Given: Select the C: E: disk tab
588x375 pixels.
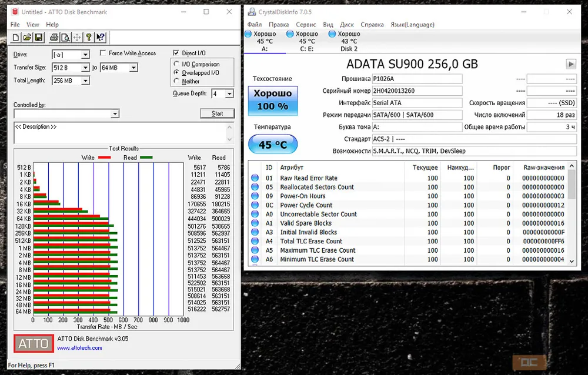Looking at the screenshot, I should coord(306,41).
